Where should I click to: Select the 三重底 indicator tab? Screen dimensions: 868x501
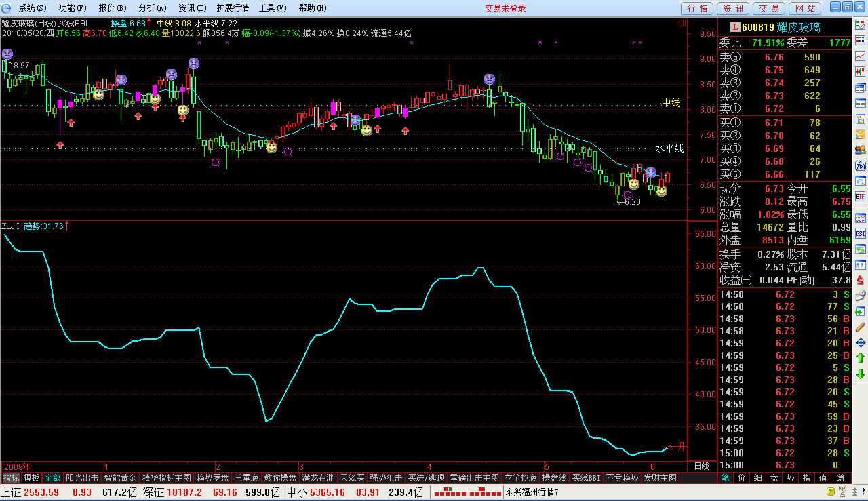pyautogui.click(x=247, y=478)
